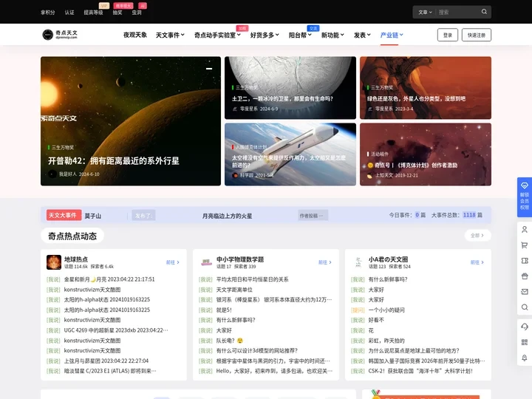Open the 文章 search type dropdown

(x=425, y=13)
